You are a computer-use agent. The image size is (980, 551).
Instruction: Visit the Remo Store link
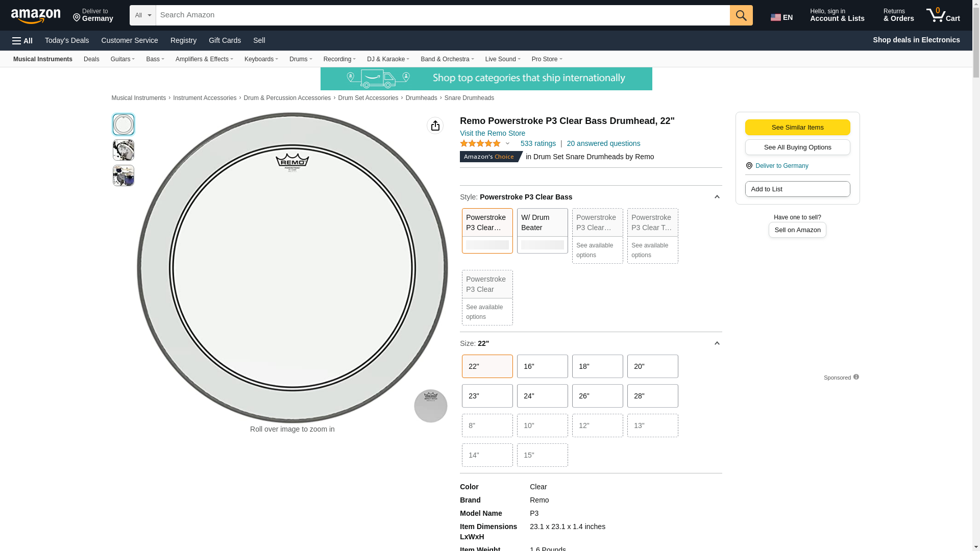click(x=492, y=133)
